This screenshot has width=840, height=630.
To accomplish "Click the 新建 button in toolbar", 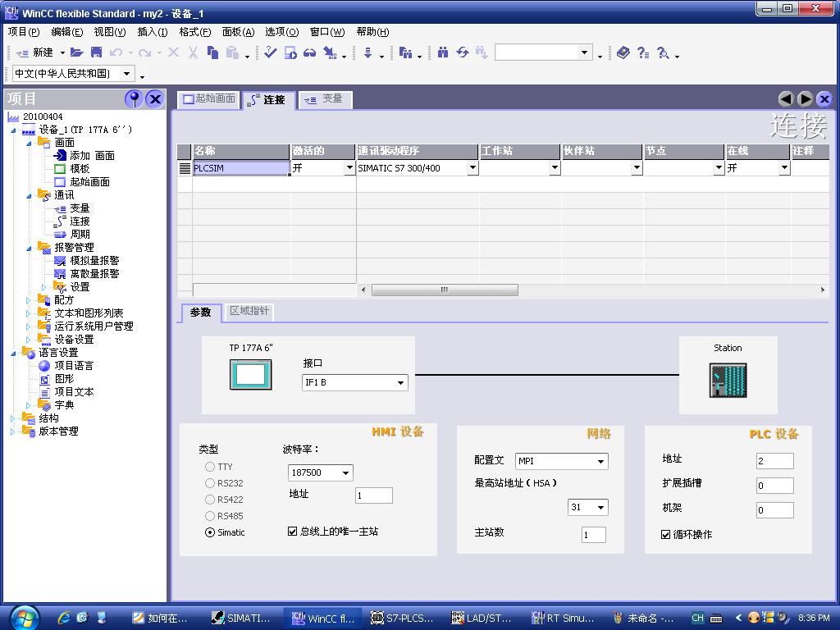I will pos(35,52).
